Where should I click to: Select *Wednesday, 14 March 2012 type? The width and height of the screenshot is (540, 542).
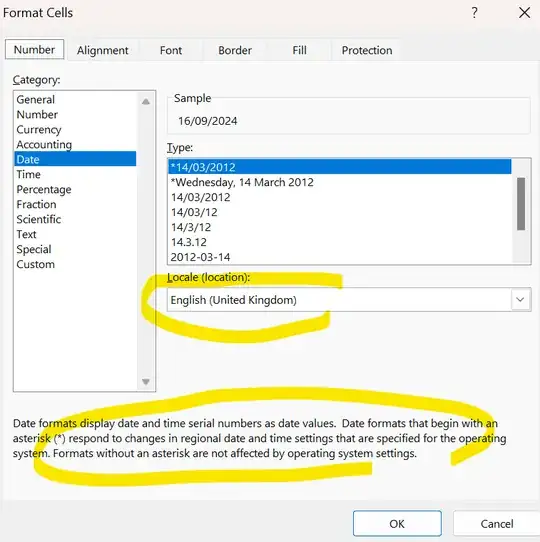(x=340, y=182)
